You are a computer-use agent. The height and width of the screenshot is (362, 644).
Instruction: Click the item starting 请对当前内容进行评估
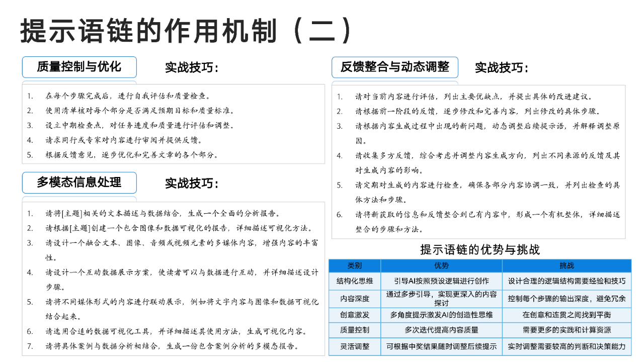pos(474,97)
